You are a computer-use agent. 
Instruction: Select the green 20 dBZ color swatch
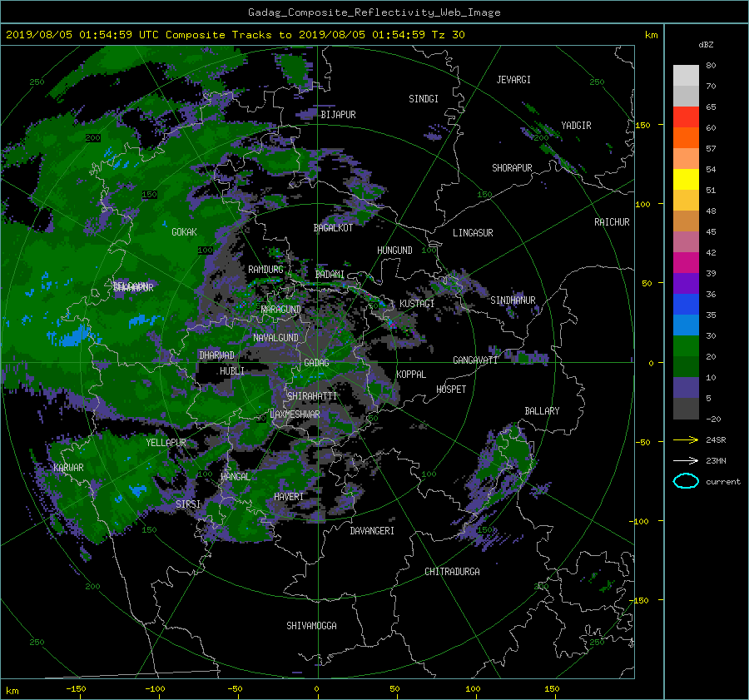coord(686,346)
